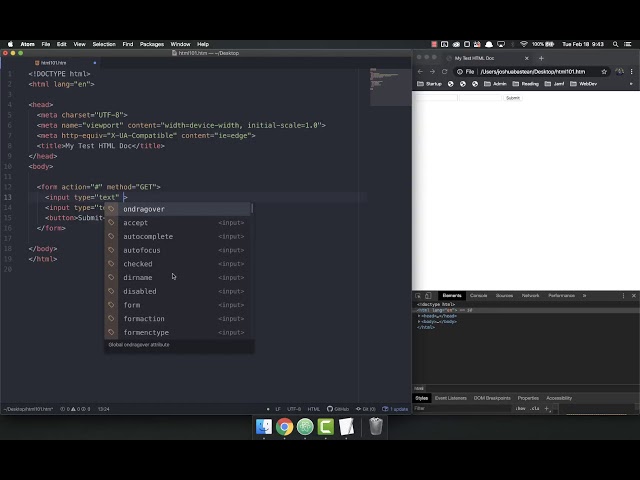
Task: Click tag icon beside 'form' suggestion
Action: coord(111,305)
